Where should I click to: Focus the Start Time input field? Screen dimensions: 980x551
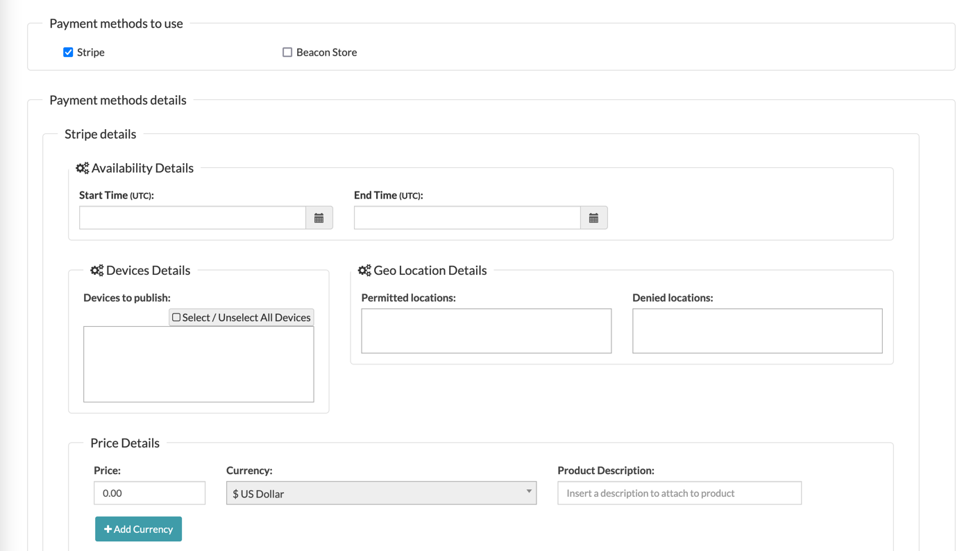click(x=192, y=218)
